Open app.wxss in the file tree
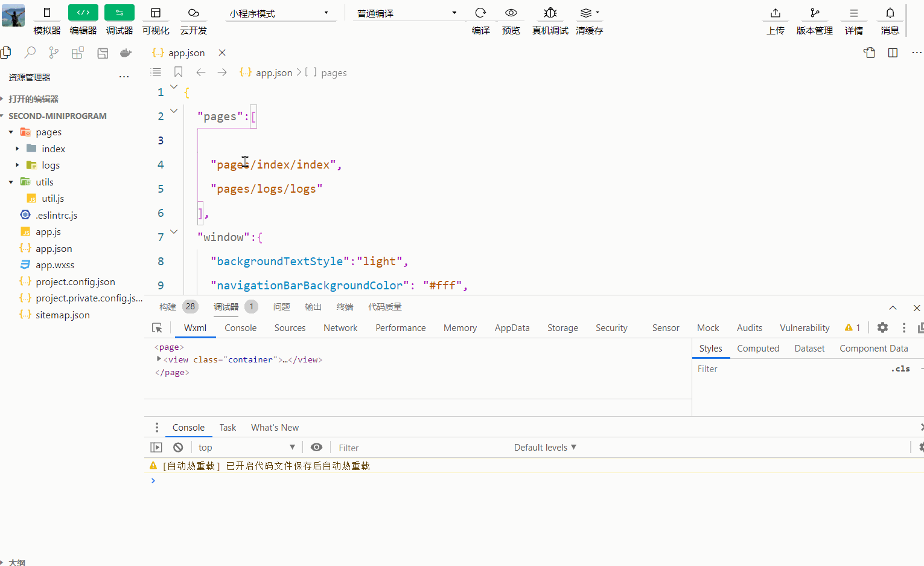924x566 pixels. click(55, 265)
